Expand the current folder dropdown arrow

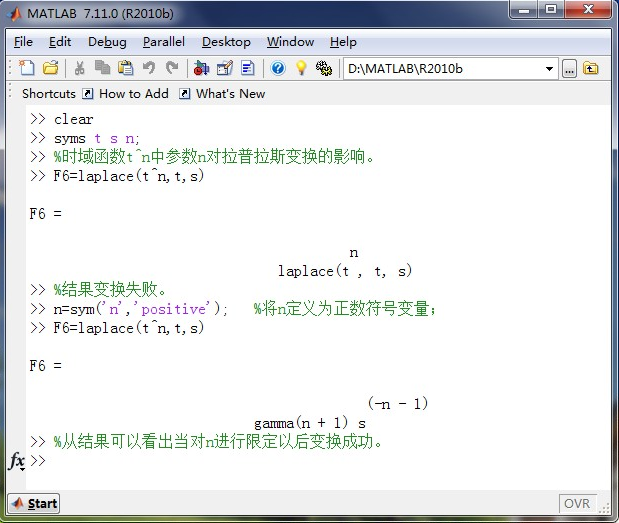pyautogui.click(x=549, y=69)
